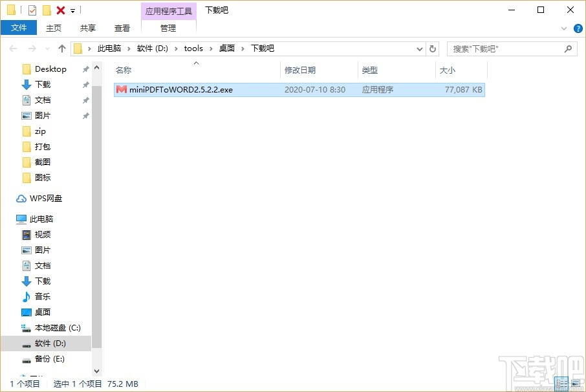
Task: Switch to the 查看 ribbon tab
Action: point(122,28)
